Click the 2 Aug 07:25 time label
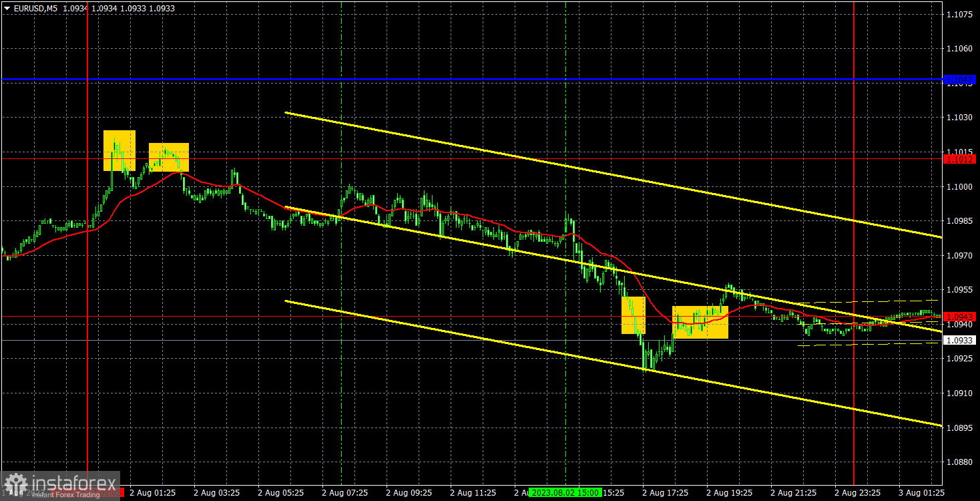Screen dimensions: 980x501 (344, 492)
